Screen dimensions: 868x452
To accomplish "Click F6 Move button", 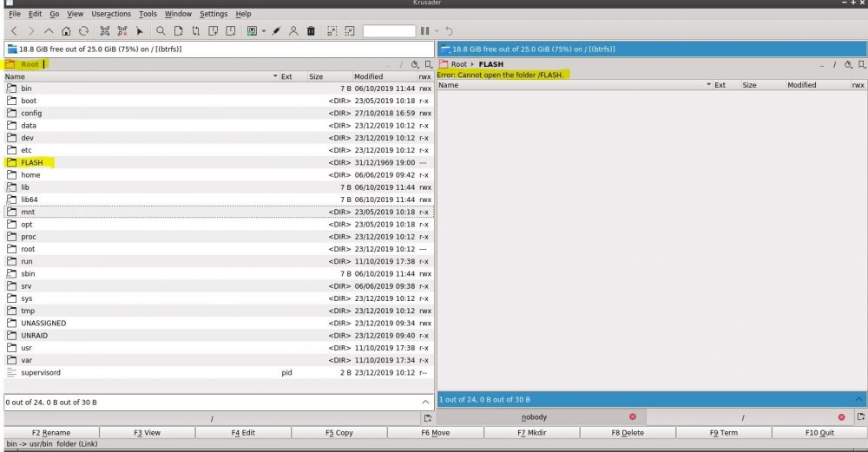I will [435, 433].
